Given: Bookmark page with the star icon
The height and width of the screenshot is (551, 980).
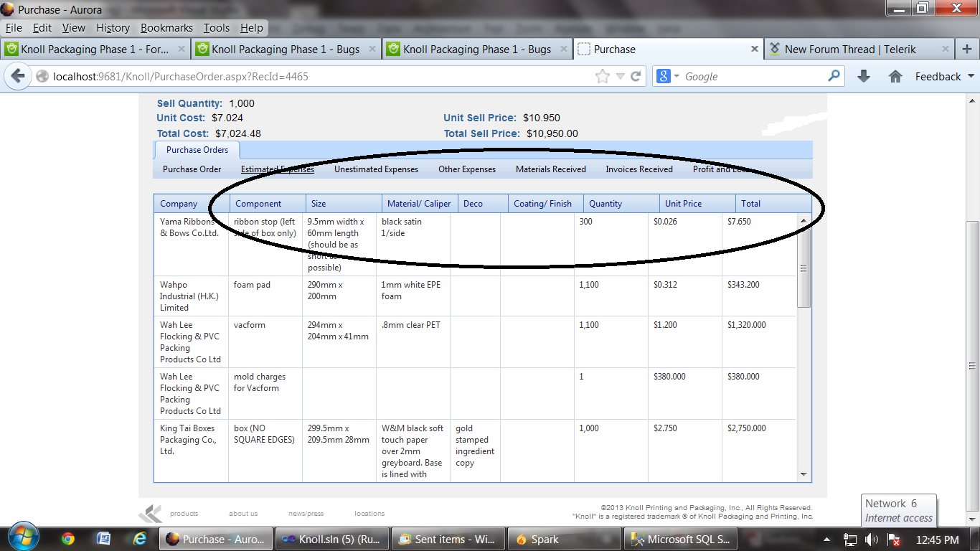Looking at the screenshot, I should (602, 76).
